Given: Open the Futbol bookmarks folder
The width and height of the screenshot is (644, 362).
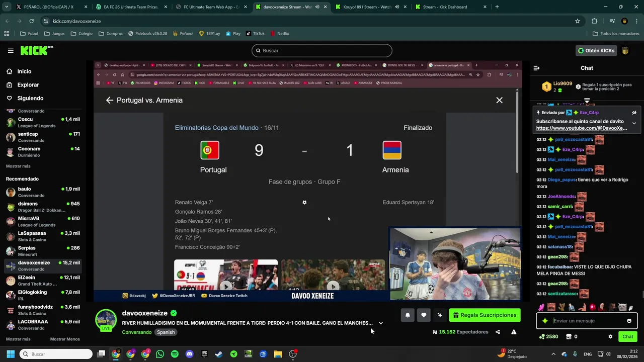Looking at the screenshot, I should tap(29, 33).
